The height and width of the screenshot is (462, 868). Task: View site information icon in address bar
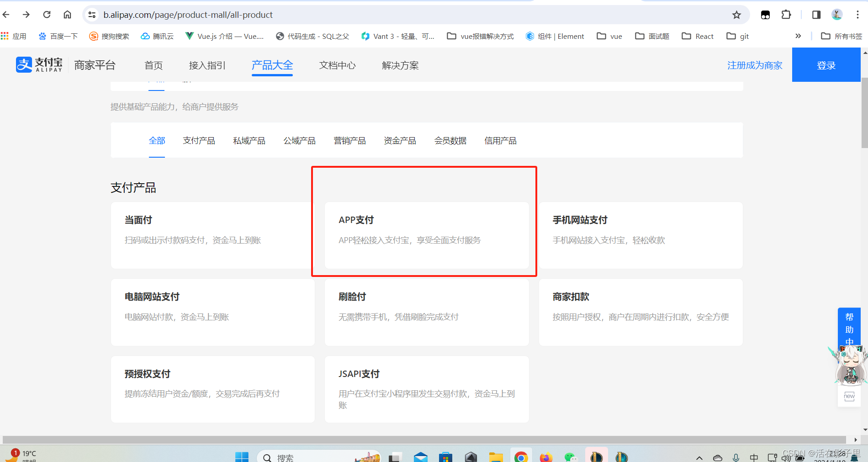pos(92,15)
